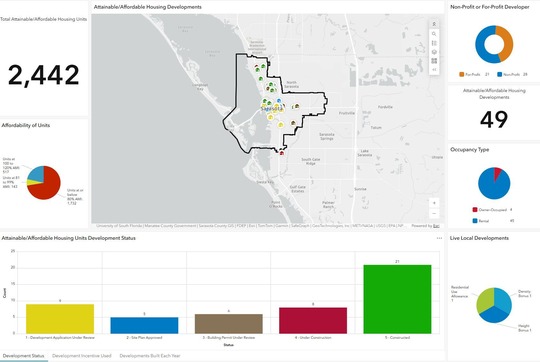Click the North Sarasota map label

pos(291,84)
